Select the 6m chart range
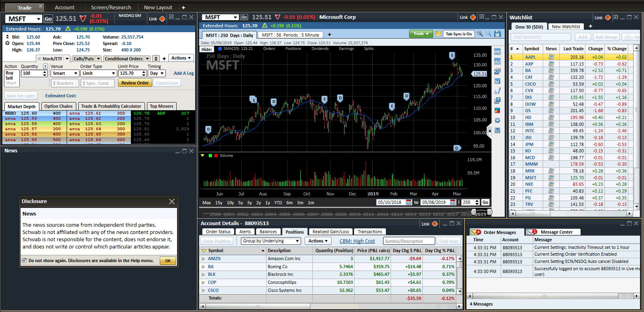Viewport: 644px width, 312px height. pyautogui.click(x=289, y=203)
